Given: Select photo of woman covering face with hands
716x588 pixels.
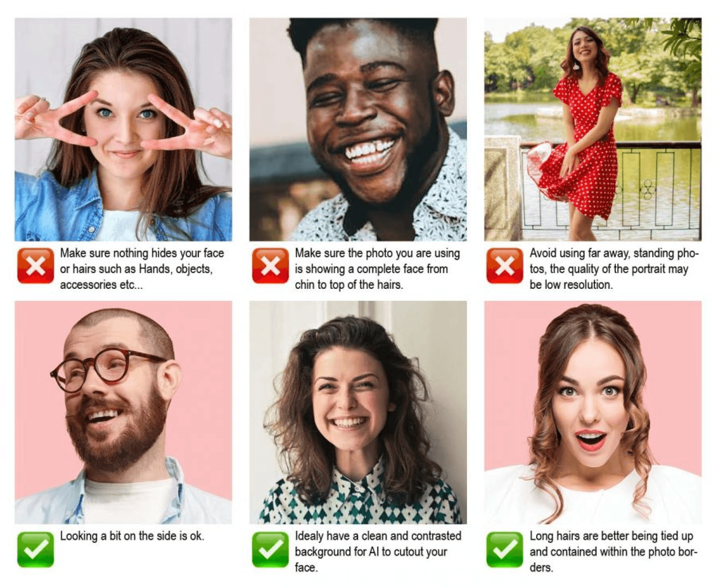Looking at the screenshot, I should (x=123, y=129).
